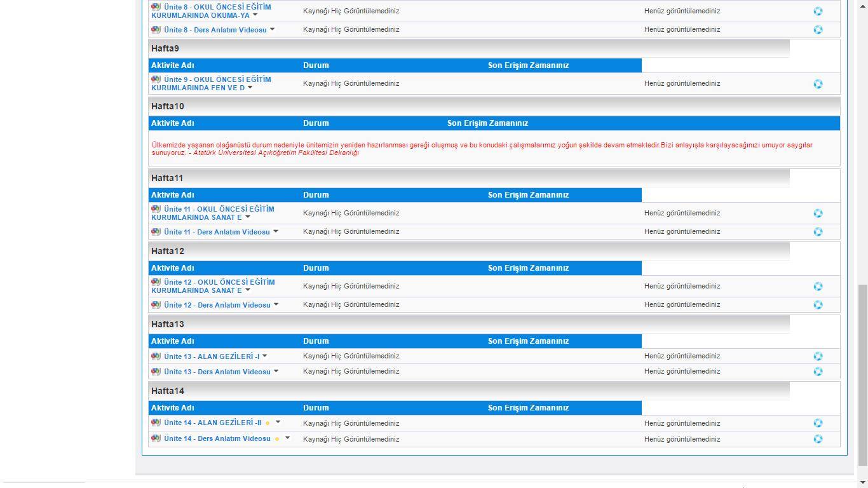This screenshot has width=868, height=488.
Task: Click the refresh icon for Ünite 9 row
Action: [x=818, y=84]
